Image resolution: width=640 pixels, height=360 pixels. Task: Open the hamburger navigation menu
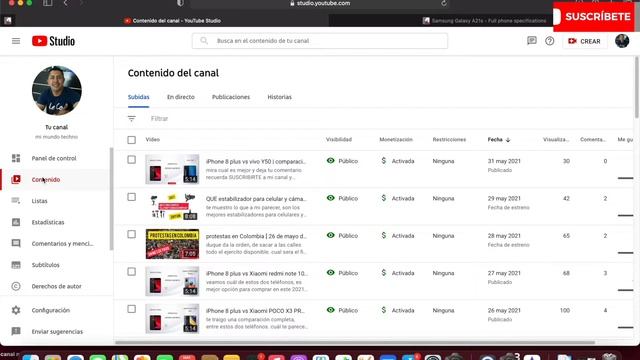coord(16,41)
